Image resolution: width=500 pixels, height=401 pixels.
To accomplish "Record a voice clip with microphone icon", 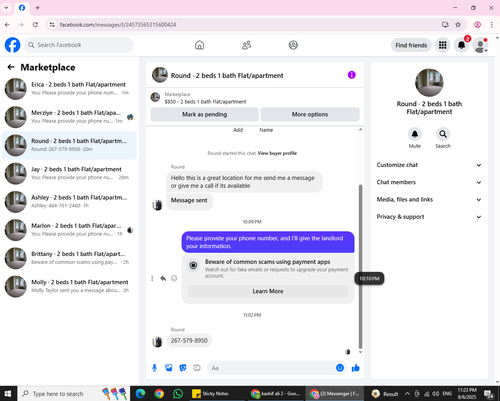I will [x=154, y=368].
